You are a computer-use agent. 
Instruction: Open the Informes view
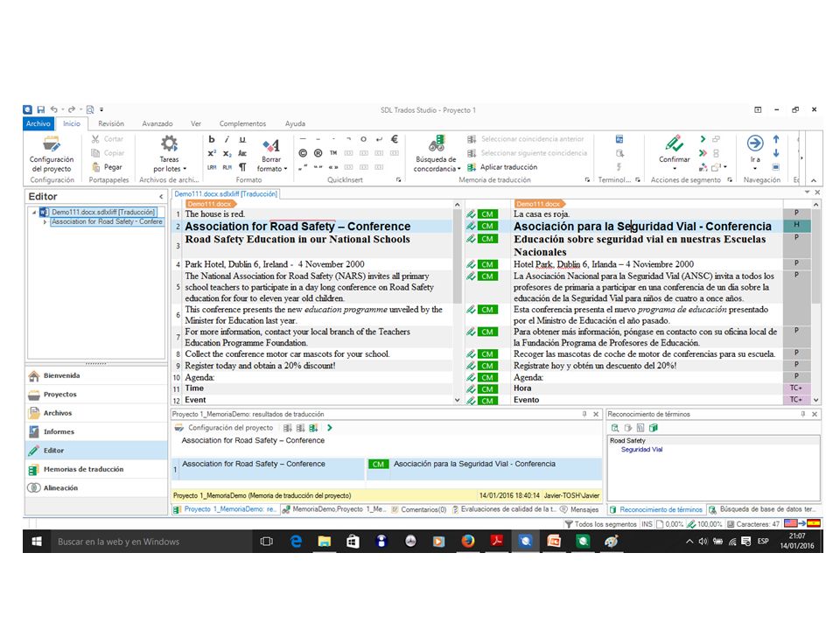coord(96,431)
